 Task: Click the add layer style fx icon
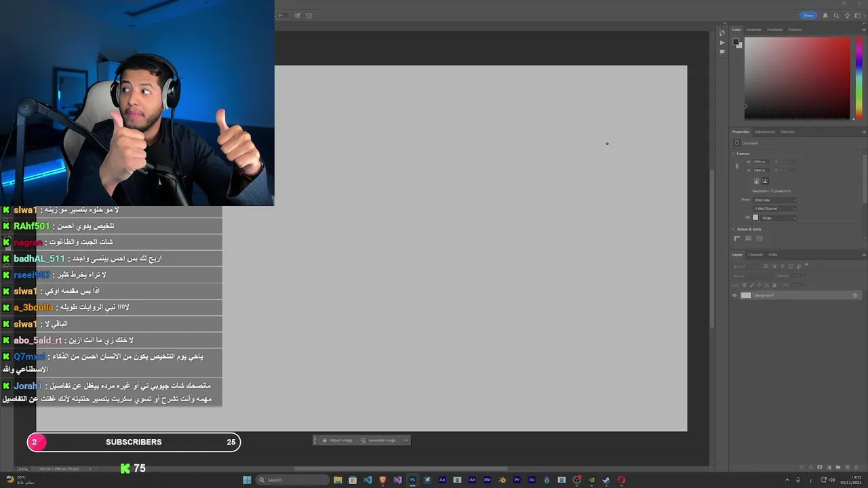pyautogui.click(x=810, y=467)
